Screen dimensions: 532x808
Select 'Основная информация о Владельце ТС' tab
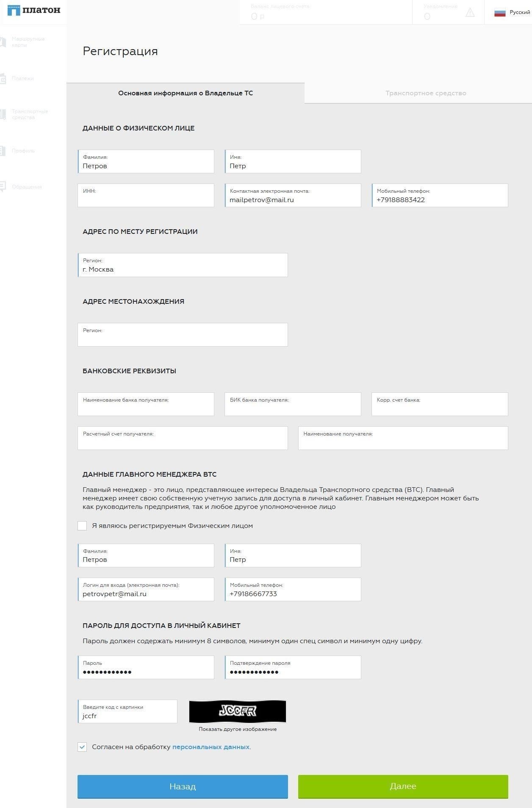[186, 93]
